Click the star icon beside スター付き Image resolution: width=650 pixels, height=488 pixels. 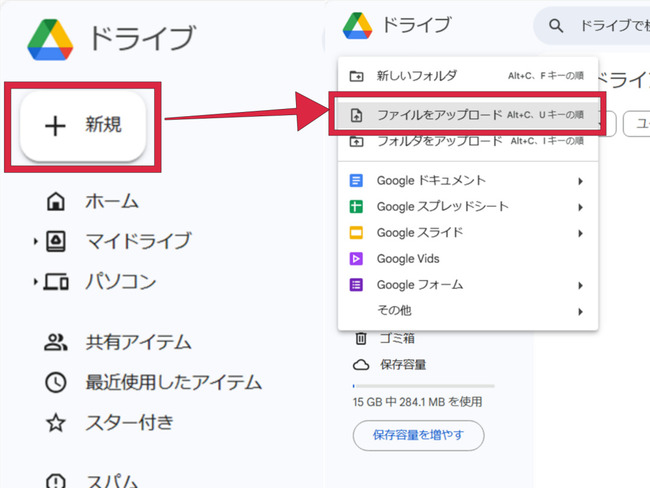[56, 423]
